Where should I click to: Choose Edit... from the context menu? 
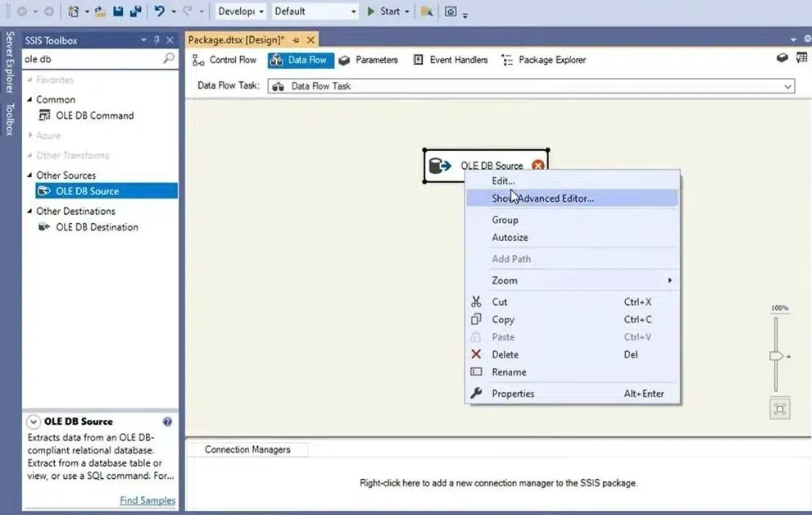pos(573,180)
